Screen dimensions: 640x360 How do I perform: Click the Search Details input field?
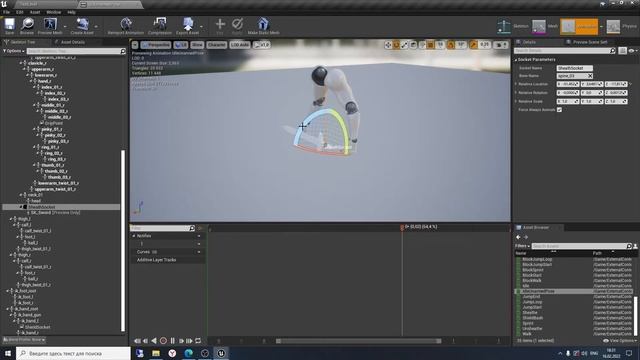pos(565,51)
